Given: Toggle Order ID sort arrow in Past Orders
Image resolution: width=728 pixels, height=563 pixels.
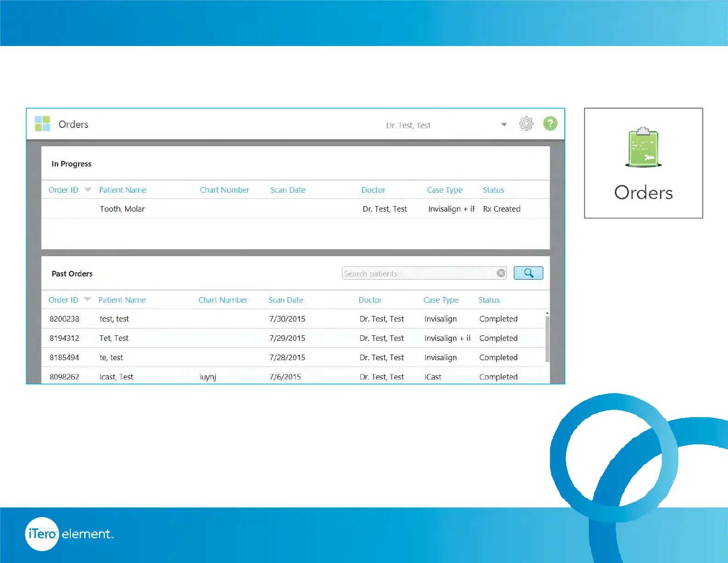Looking at the screenshot, I should tap(87, 299).
